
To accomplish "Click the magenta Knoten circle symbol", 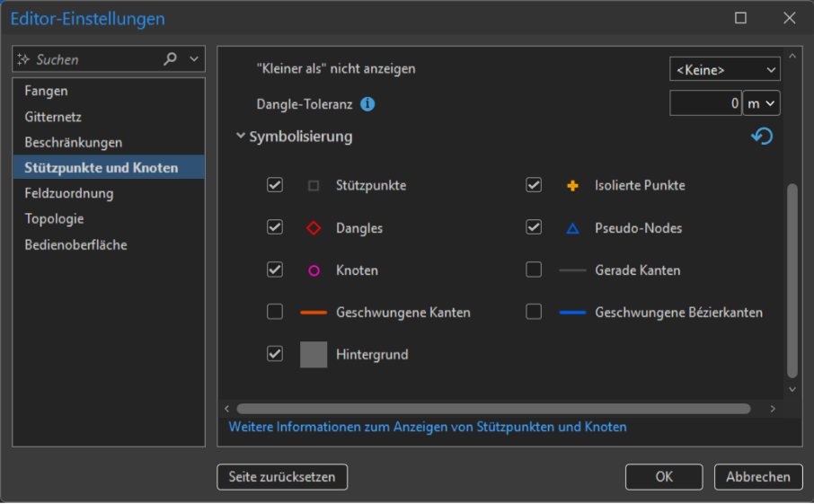I will [x=314, y=270].
